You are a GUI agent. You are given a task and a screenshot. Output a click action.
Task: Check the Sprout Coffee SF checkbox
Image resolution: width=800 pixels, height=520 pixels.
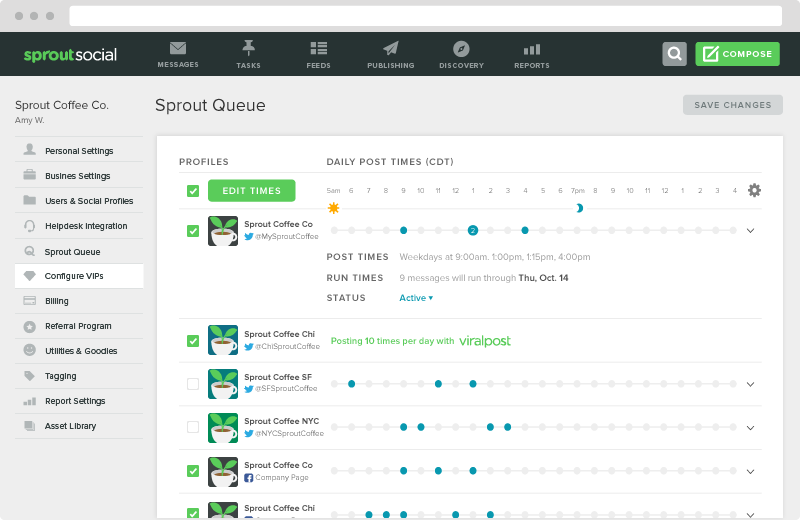click(193, 384)
